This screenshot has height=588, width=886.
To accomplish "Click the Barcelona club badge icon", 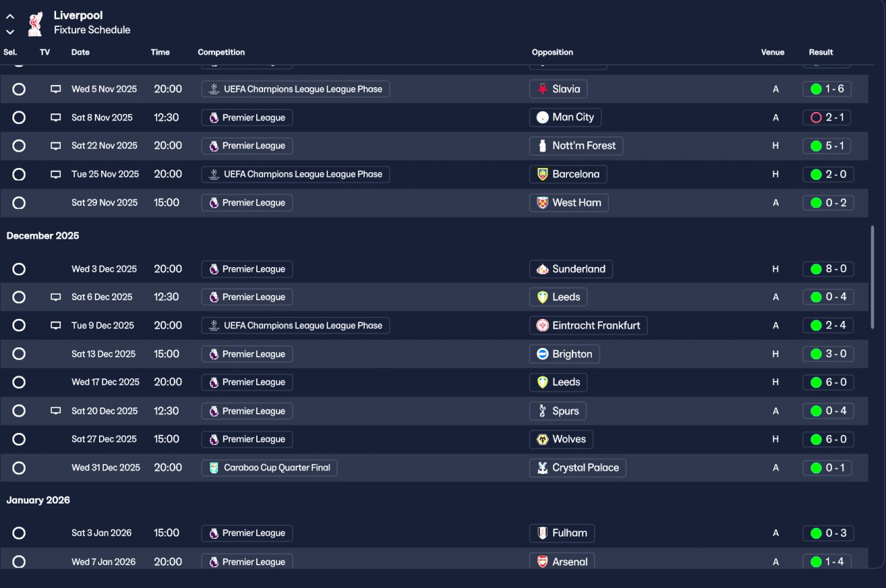I will tap(543, 174).
